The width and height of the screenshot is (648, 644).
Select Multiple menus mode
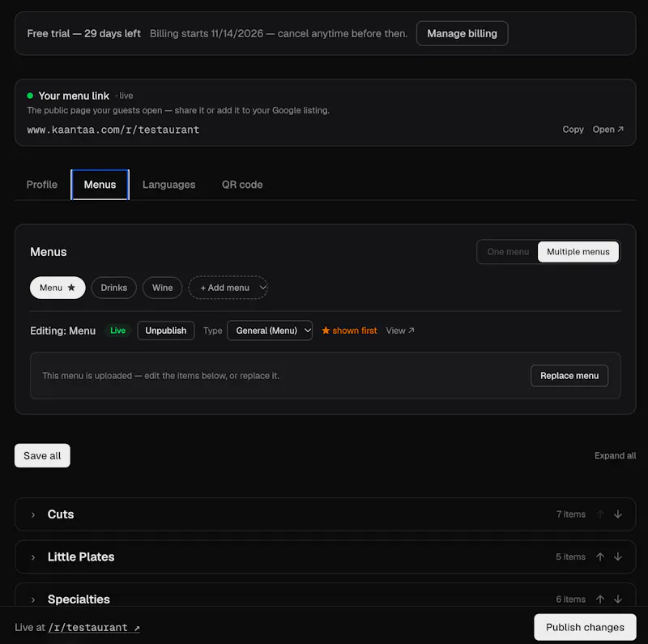pos(578,252)
